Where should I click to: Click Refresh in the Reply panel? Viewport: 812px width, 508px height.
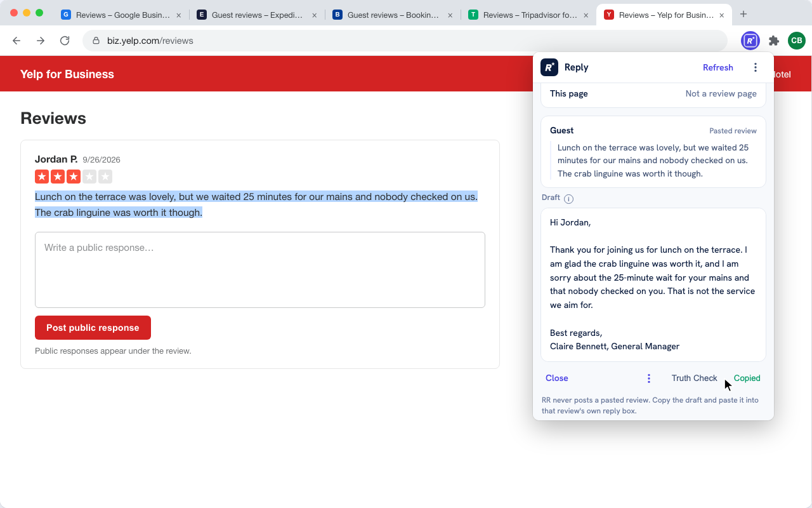(x=717, y=67)
